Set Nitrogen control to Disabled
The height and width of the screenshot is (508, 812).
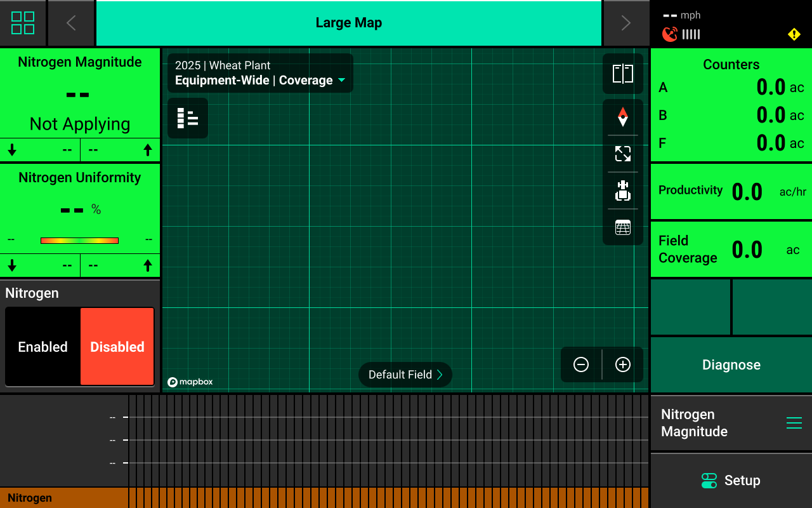(117, 347)
